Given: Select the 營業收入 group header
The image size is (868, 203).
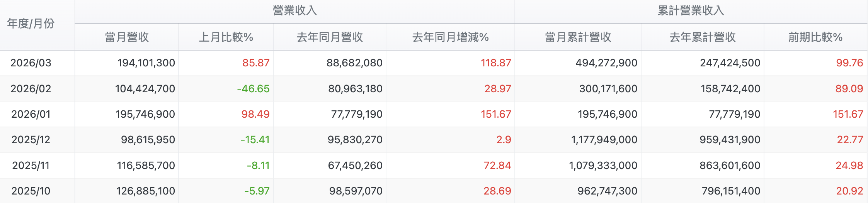Looking at the screenshot, I should [x=294, y=10].
